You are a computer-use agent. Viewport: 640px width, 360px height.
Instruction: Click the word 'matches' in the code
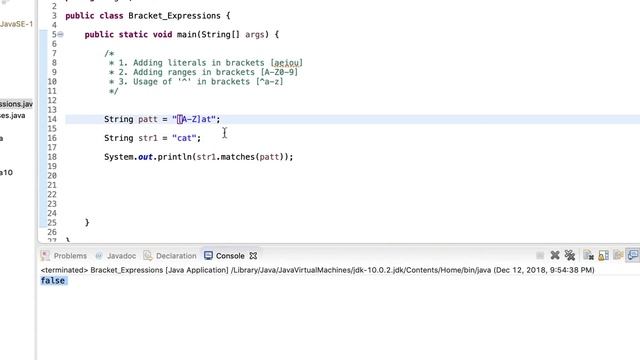click(237, 157)
